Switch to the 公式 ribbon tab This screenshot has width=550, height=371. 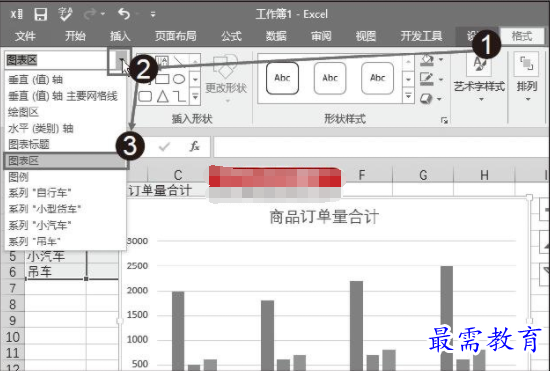(x=232, y=36)
